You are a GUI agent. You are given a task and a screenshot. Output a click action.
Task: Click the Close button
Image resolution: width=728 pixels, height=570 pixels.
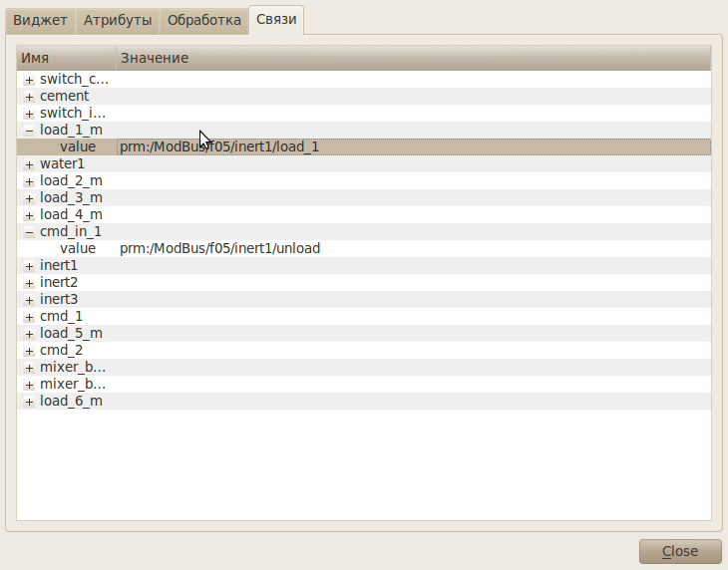coord(680,551)
